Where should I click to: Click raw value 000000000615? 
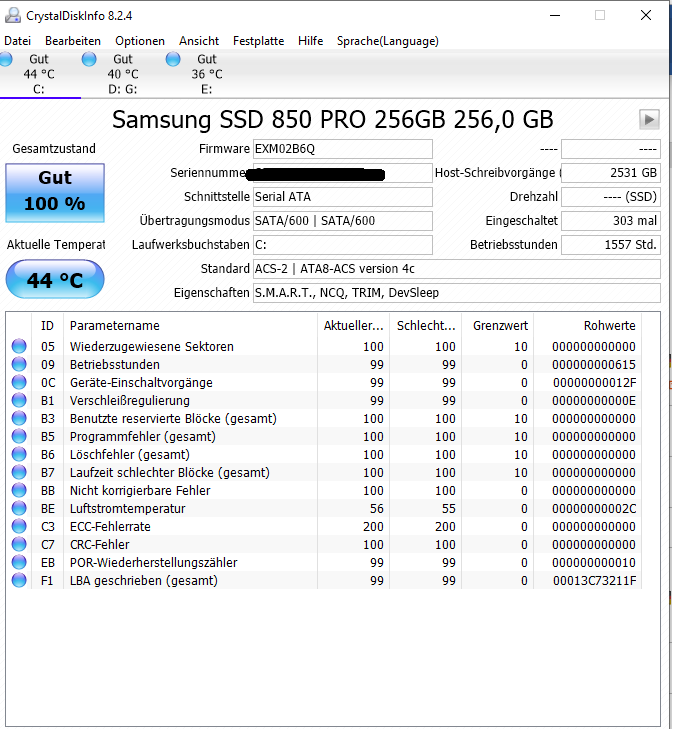click(x=594, y=364)
